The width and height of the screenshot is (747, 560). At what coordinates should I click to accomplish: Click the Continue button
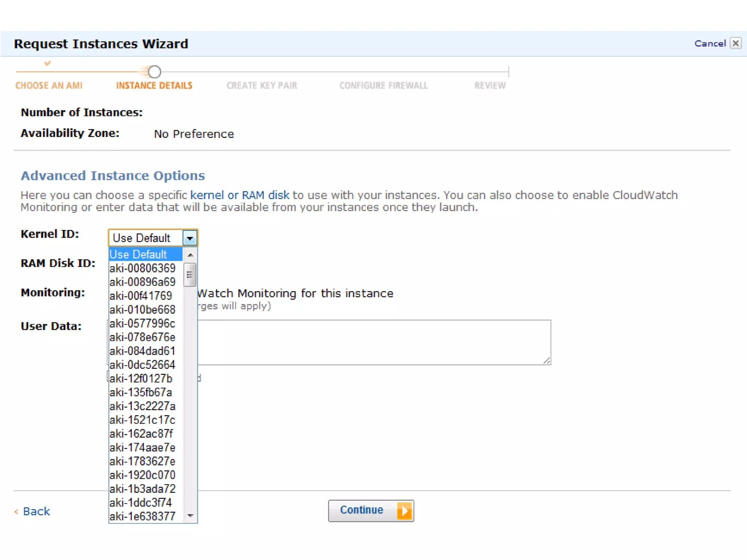pos(362,510)
